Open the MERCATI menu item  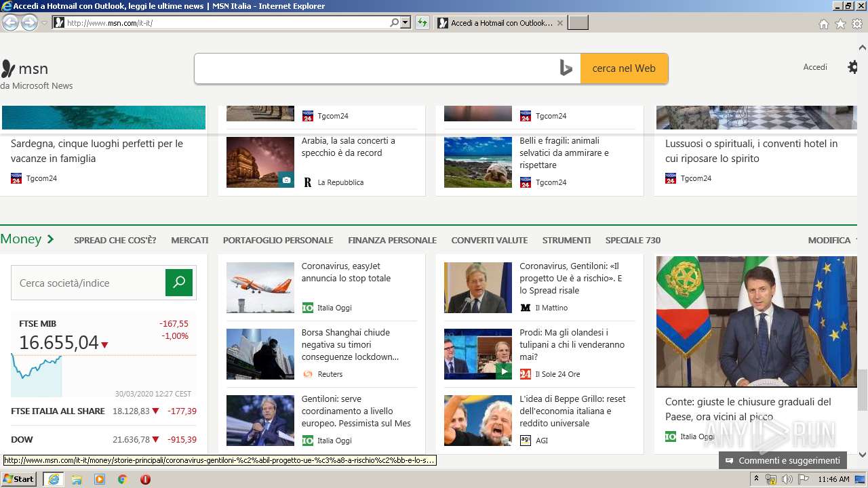coord(190,240)
